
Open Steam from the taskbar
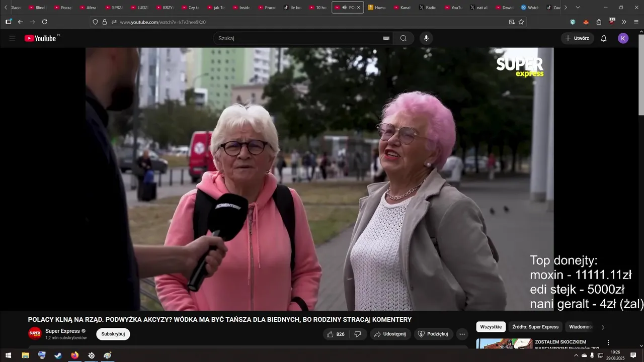click(x=58, y=355)
